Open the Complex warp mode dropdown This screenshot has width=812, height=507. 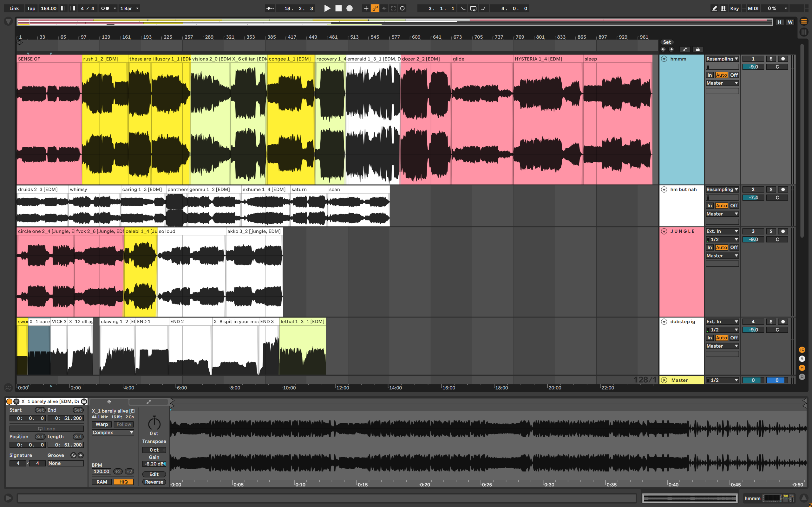[x=113, y=433]
